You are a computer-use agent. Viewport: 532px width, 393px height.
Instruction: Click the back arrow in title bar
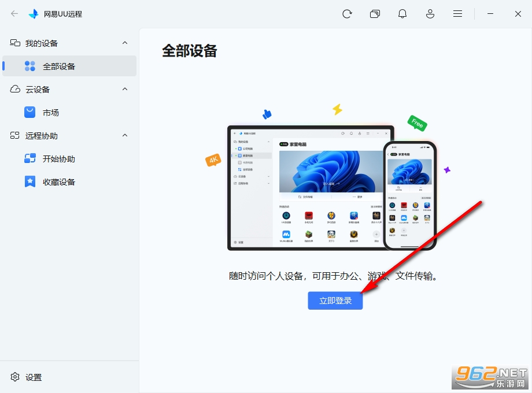(x=14, y=14)
